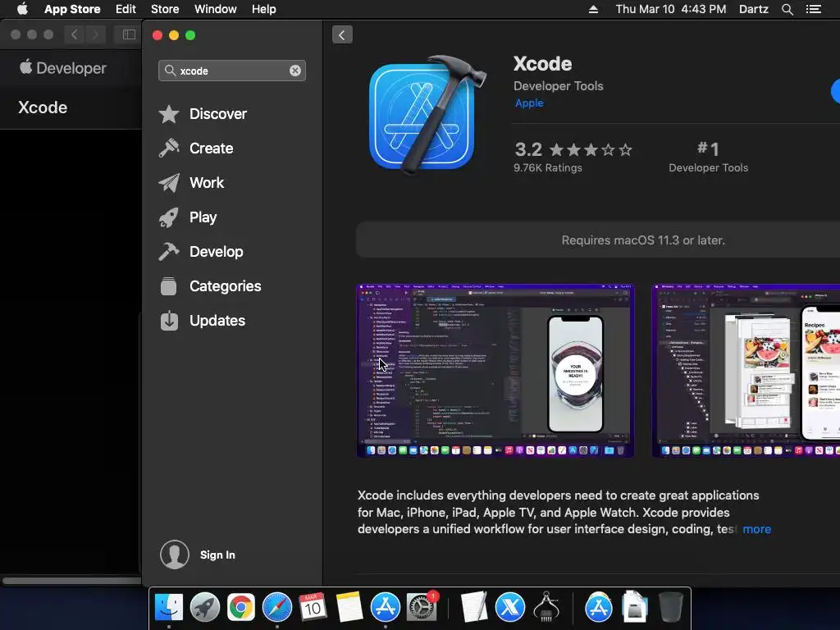Open the Help menu
Viewport: 840px width, 630px height.
click(264, 9)
